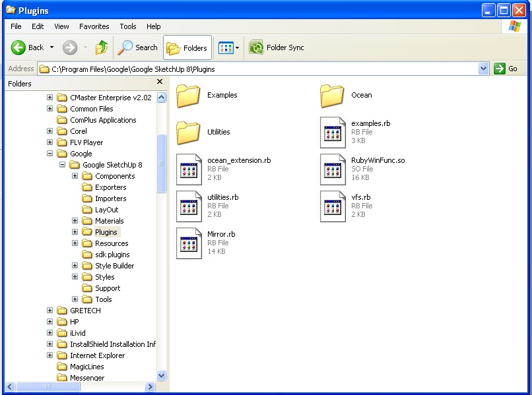Select the ocean_extension.rb file icon
532x395 pixels.
[x=189, y=169]
